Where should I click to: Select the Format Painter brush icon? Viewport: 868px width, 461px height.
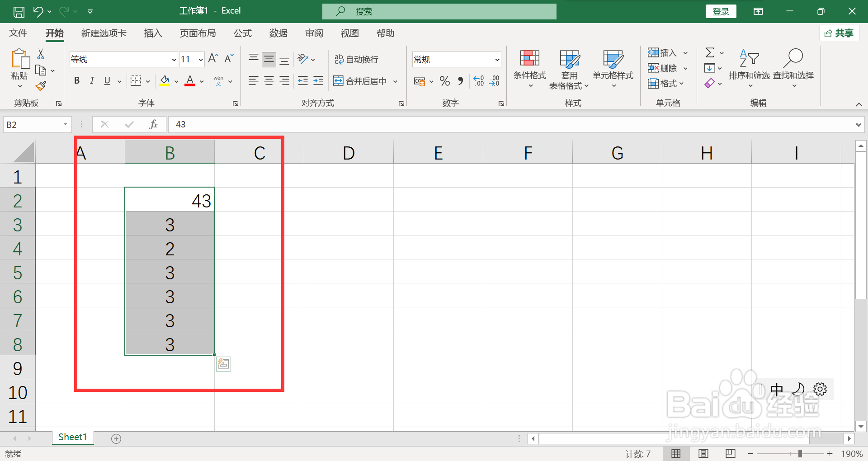click(x=41, y=85)
